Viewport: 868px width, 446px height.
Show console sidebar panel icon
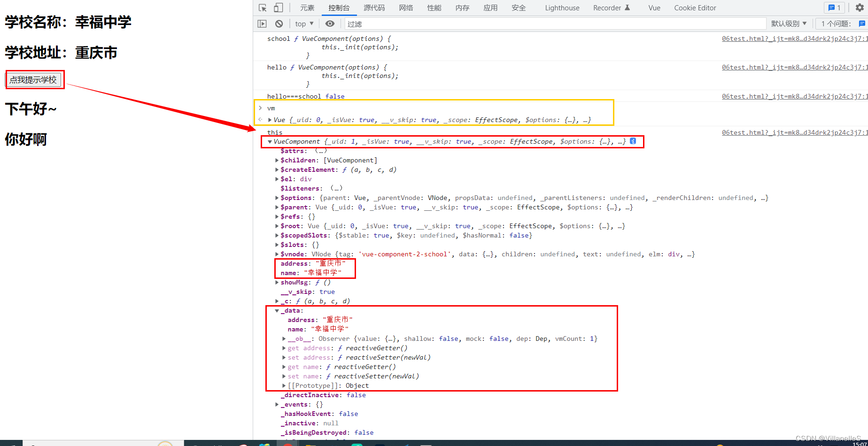262,24
